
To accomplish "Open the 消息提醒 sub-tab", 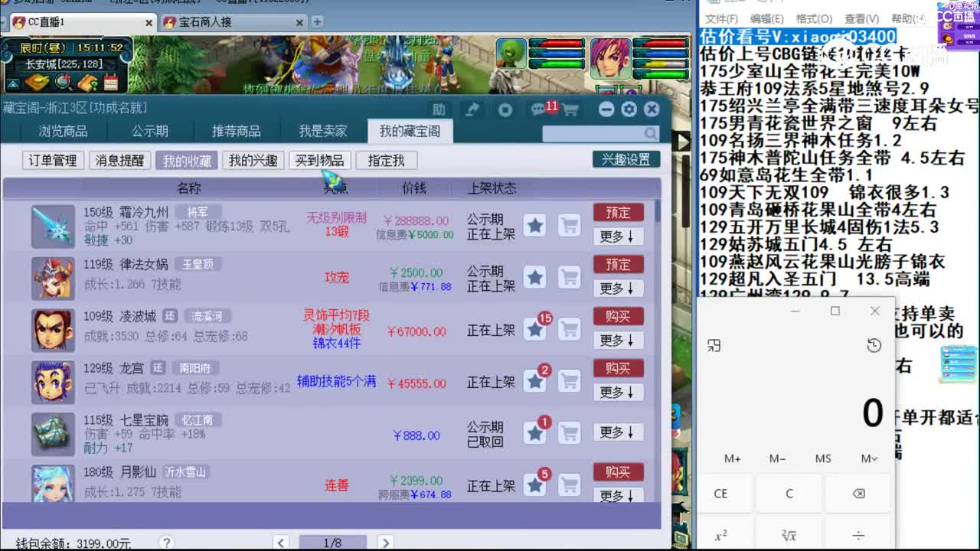I will coord(119,160).
